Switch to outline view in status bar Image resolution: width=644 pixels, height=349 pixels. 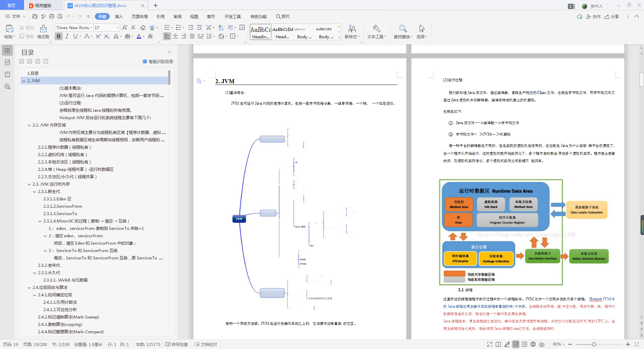524,344
